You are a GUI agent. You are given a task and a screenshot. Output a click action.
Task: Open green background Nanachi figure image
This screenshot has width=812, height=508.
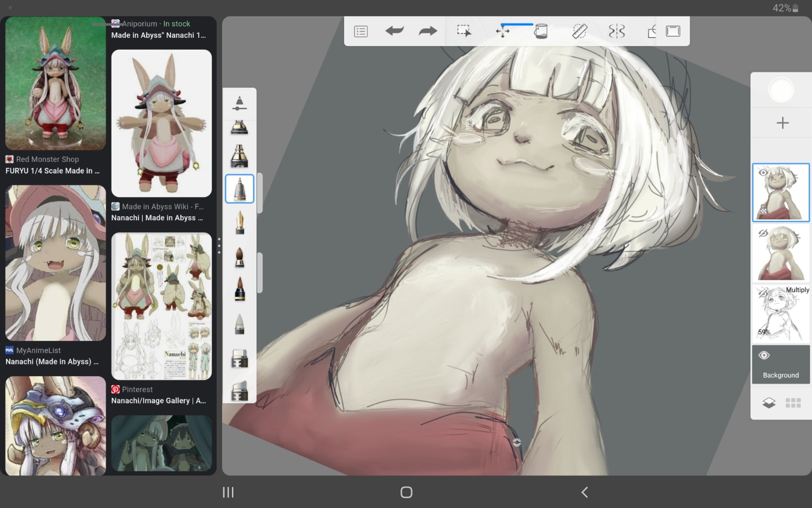[x=56, y=83]
